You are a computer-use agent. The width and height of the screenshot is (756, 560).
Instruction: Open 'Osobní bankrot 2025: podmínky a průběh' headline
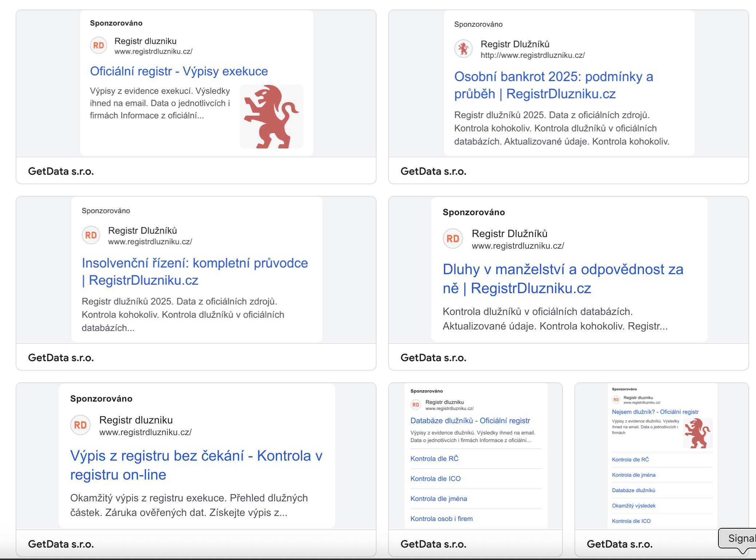tap(554, 85)
